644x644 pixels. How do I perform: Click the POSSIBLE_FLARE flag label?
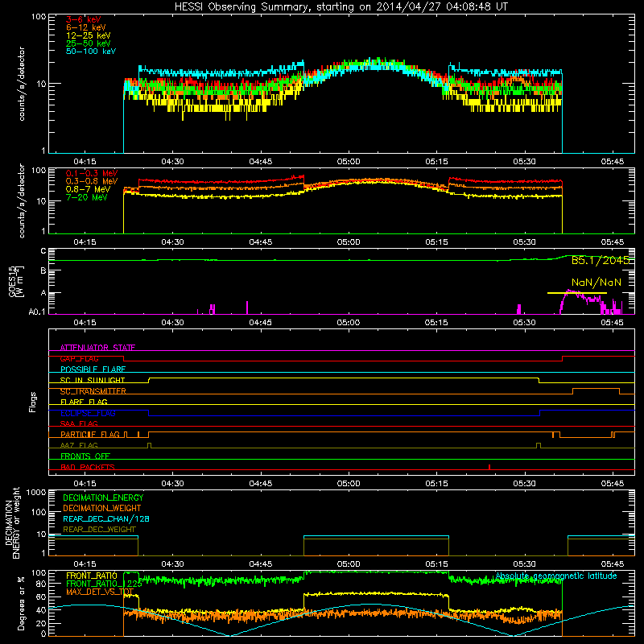click(x=93, y=369)
